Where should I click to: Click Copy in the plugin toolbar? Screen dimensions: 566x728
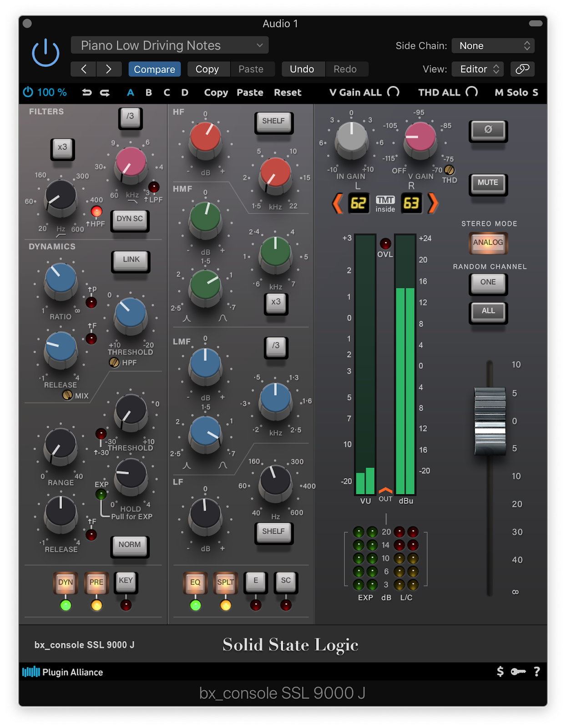pos(216,92)
